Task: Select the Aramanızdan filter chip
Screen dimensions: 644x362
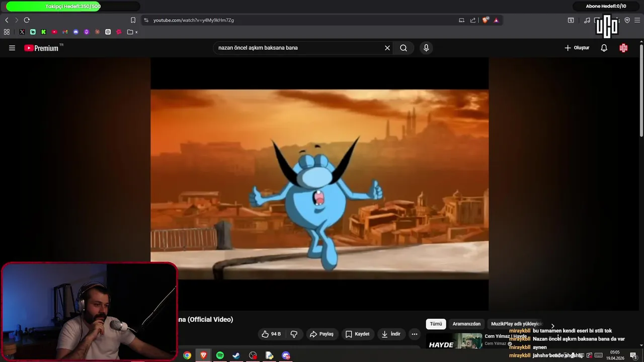Action: coord(466,324)
